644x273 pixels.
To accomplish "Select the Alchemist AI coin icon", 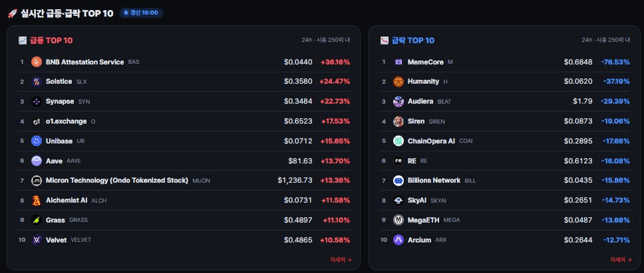I will [x=37, y=201].
